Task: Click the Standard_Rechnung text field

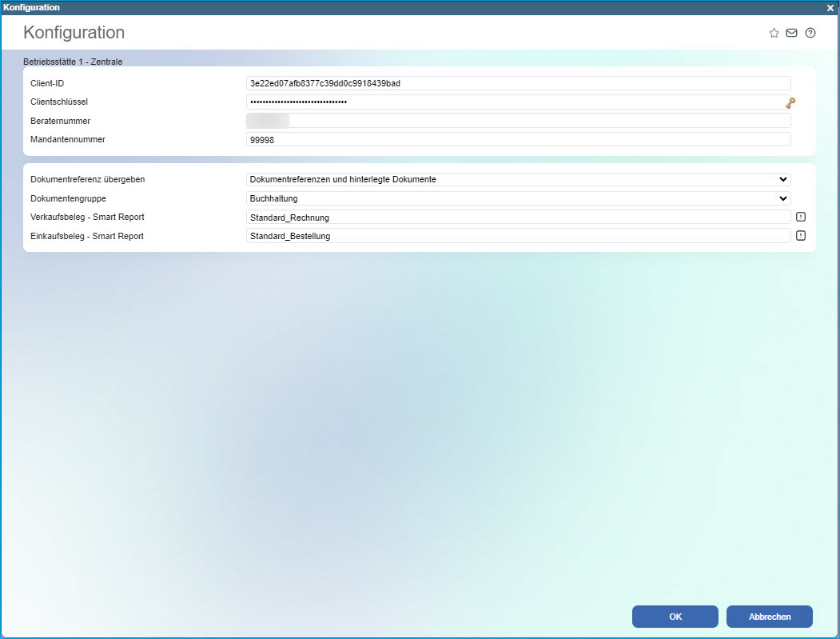Action: 518,218
